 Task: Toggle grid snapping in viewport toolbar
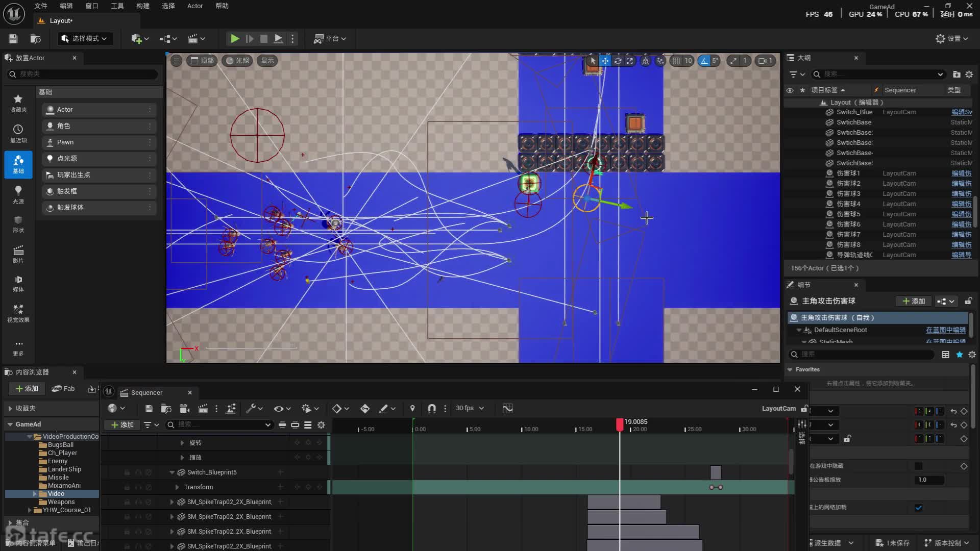point(676,61)
